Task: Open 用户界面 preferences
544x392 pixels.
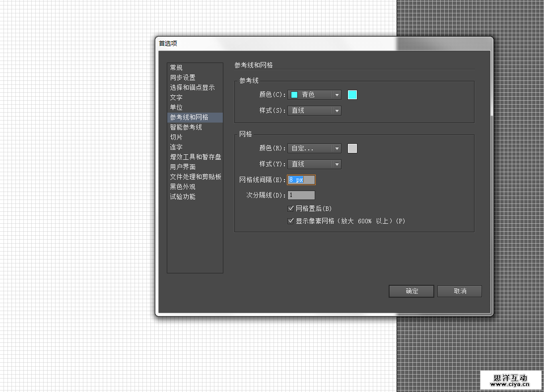Action: 183,167
